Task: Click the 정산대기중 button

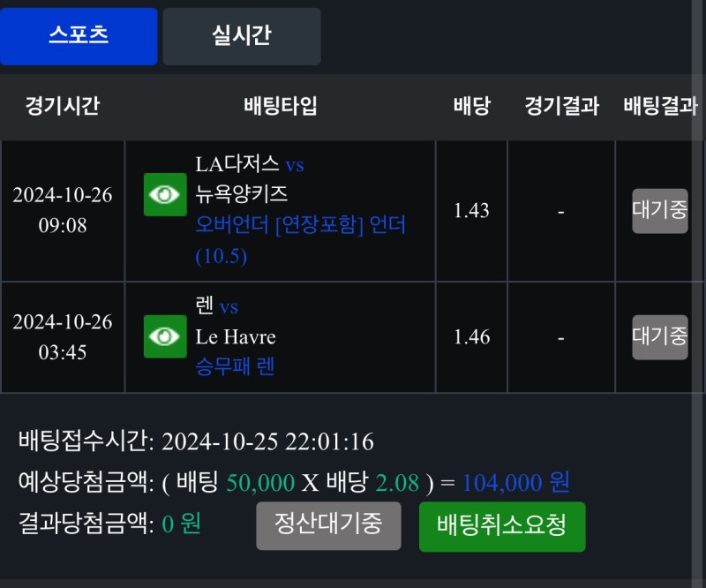Action: 328,525
